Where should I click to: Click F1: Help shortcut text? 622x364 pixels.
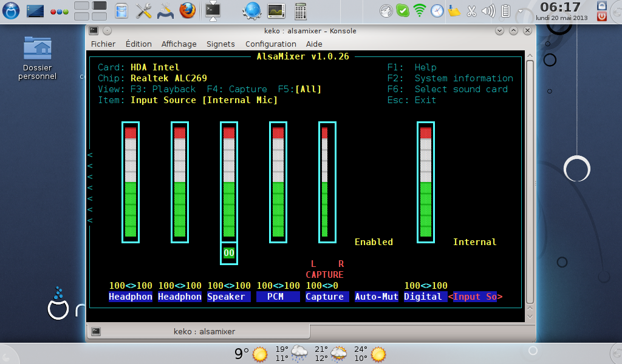click(412, 67)
